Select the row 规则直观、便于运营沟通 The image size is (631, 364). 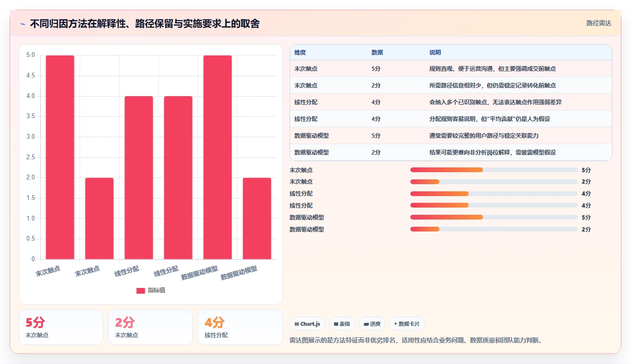coord(451,68)
